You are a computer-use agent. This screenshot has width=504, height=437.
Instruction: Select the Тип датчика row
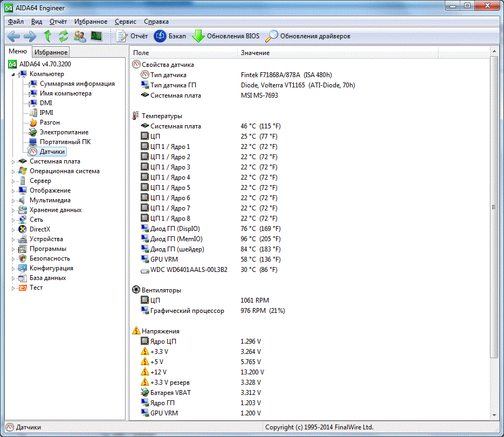(310, 75)
